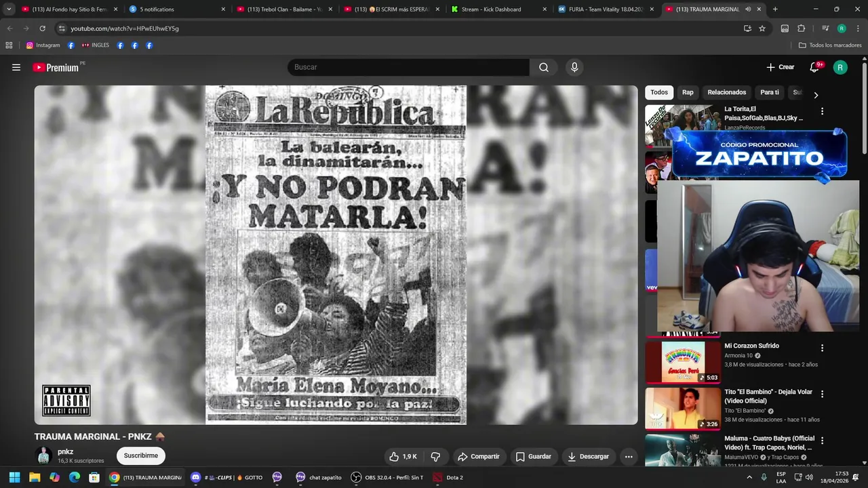Open the Crear menu
Screen dimensions: 868x488
[x=781, y=67]
